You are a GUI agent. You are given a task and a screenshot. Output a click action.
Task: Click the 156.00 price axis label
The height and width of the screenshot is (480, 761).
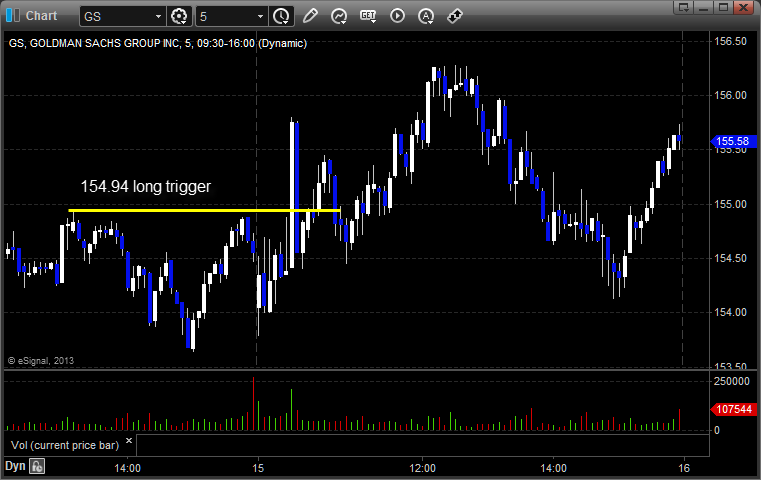tap(730, 95)
